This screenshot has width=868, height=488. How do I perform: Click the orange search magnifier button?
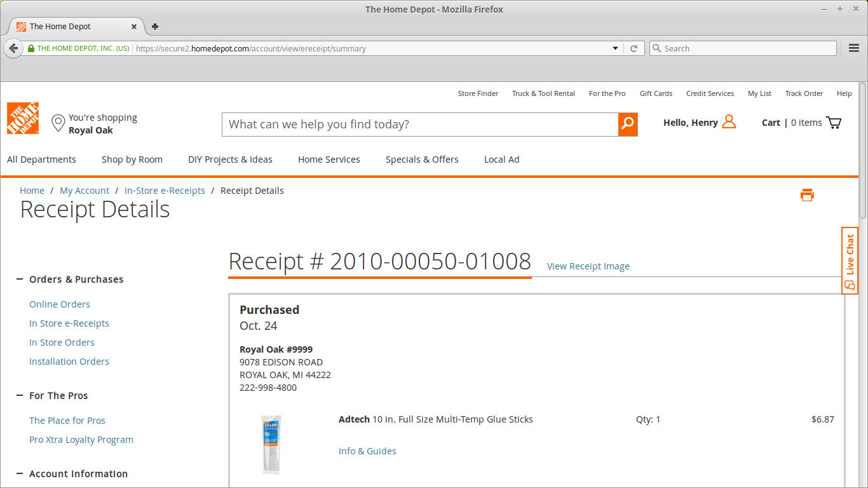pos(628,124)
